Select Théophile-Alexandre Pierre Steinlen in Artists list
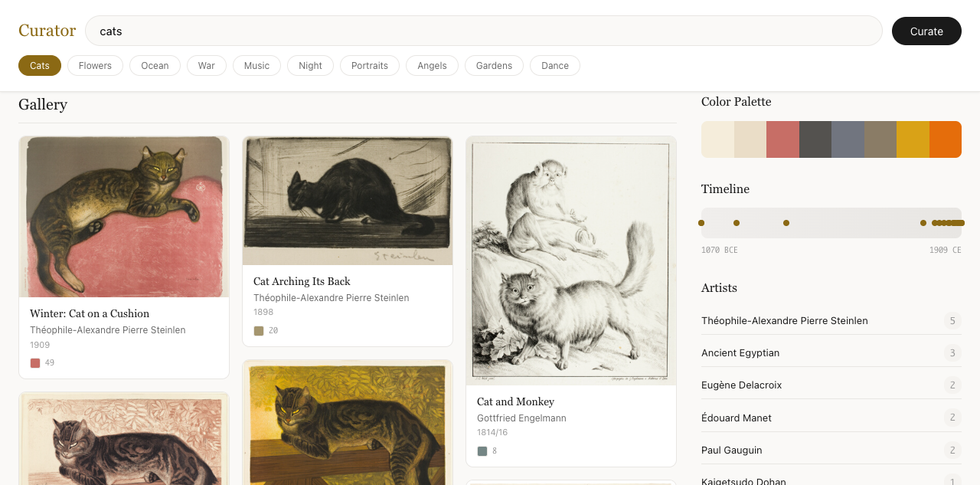This screenshot has height=485, width=980. (831, 321)
